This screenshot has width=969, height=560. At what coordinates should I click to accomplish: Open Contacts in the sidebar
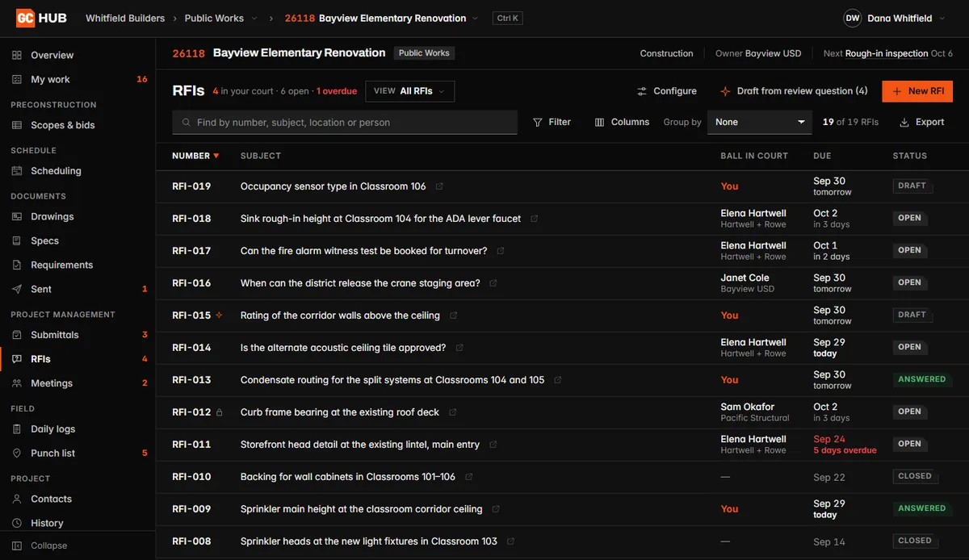coord(78,499)
